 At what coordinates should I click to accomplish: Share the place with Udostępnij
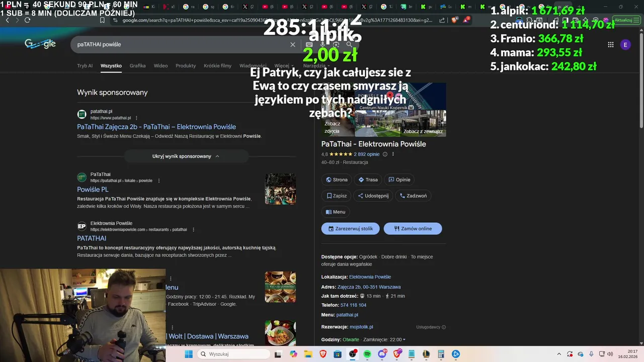(373, 196)
